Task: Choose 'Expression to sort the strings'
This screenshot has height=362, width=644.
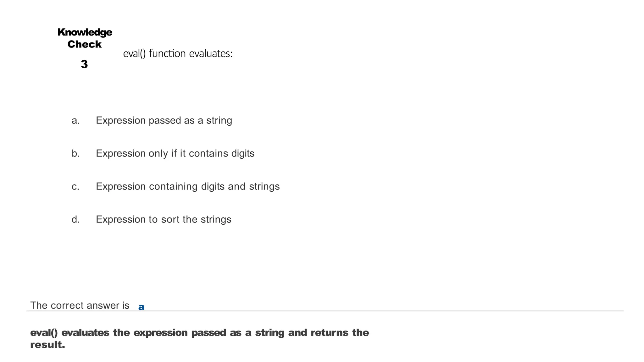Action: point(163,219)
